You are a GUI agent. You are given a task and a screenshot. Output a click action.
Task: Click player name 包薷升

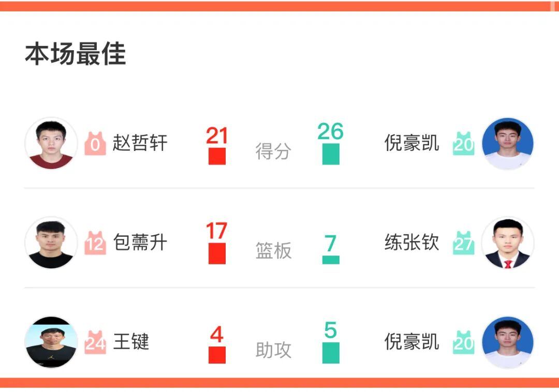140,243
